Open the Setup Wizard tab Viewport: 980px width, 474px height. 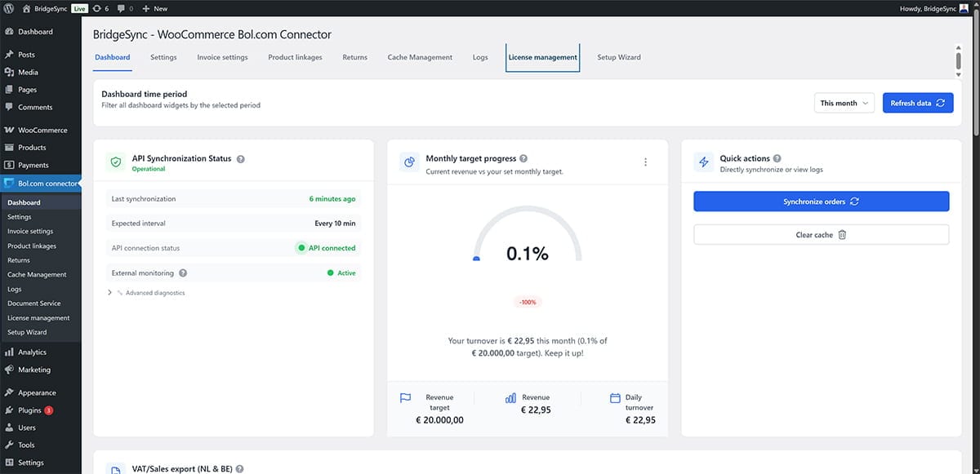617,57
